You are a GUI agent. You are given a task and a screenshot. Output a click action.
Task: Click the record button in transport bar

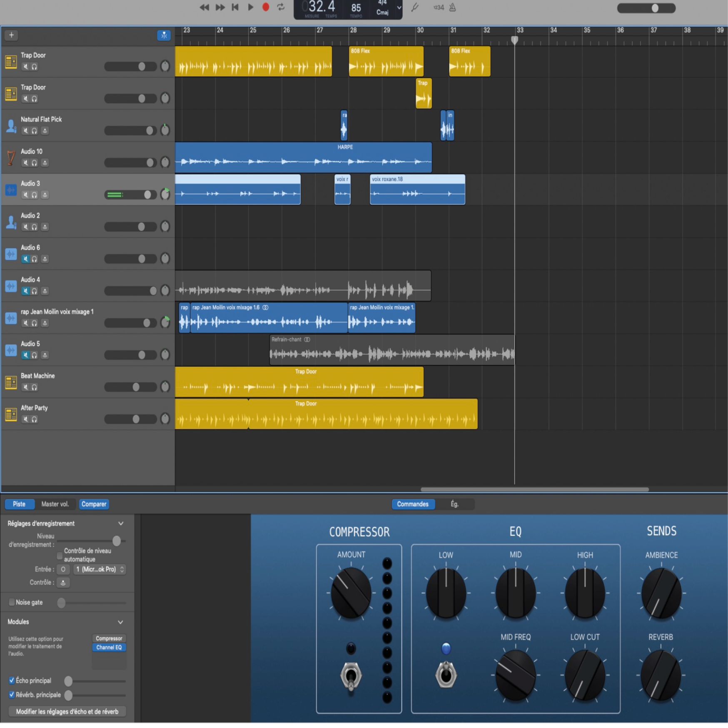[x=265, y=7]
